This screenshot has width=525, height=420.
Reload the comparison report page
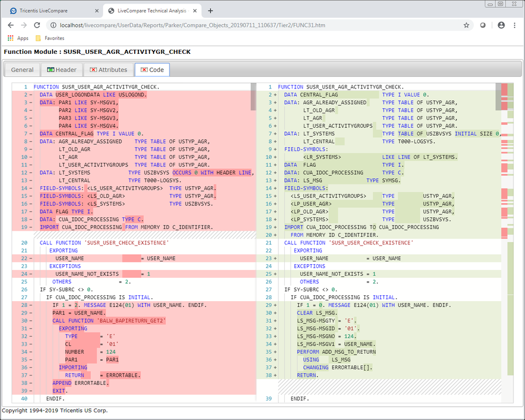point(37,25)
